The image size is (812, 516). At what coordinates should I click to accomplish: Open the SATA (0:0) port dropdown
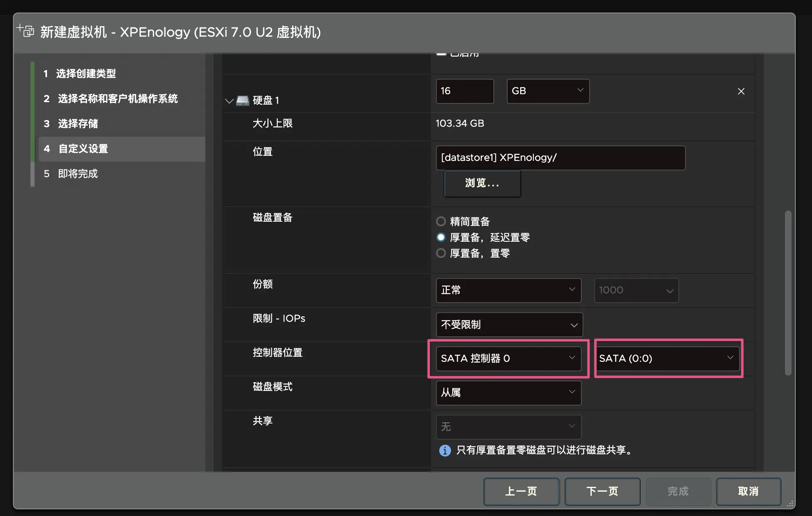coord(667,358)
